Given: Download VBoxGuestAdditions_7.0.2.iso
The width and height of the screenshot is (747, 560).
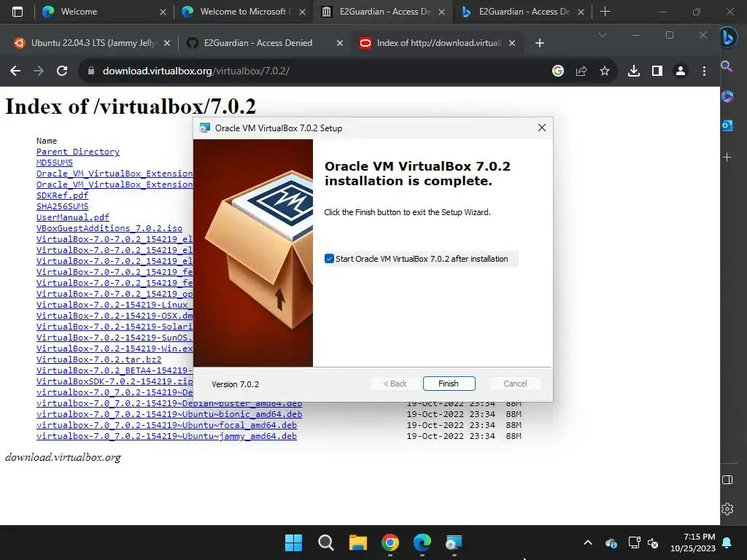Looking at the screenshot, I should point(109,228).
